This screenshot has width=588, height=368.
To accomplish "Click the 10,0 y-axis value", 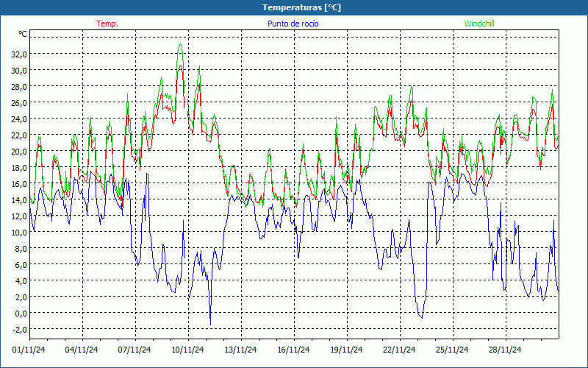I will pyautogui.click(x=19, y=233).
